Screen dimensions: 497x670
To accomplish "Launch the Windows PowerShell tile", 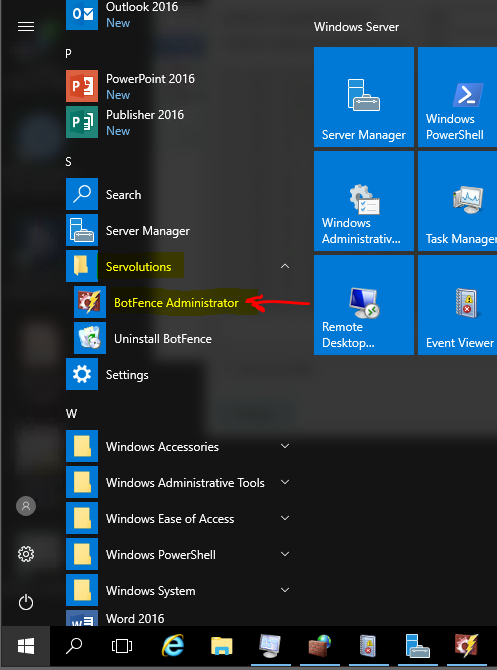I will [457, 97].
